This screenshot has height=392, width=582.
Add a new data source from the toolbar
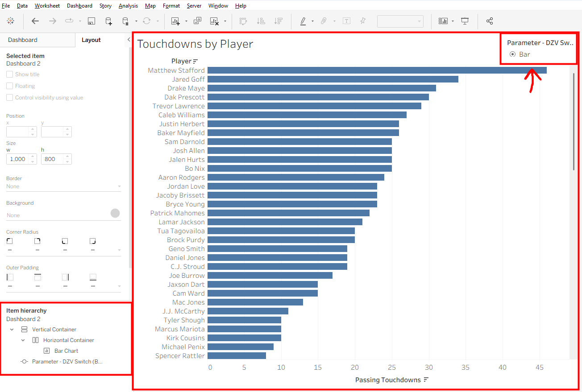(x=108, y=21)
